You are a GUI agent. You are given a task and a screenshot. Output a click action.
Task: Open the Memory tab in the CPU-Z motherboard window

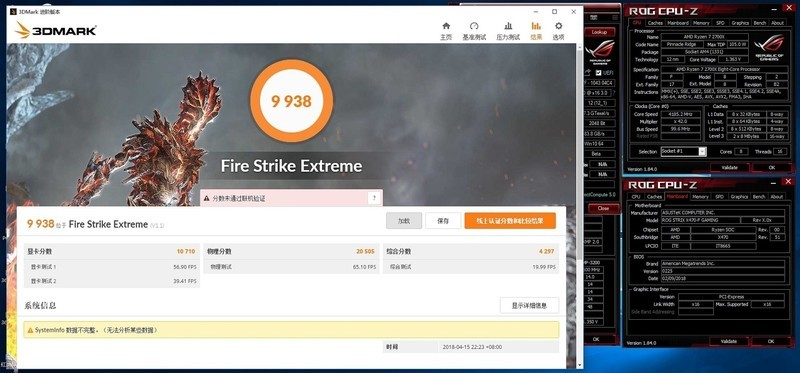701,196
